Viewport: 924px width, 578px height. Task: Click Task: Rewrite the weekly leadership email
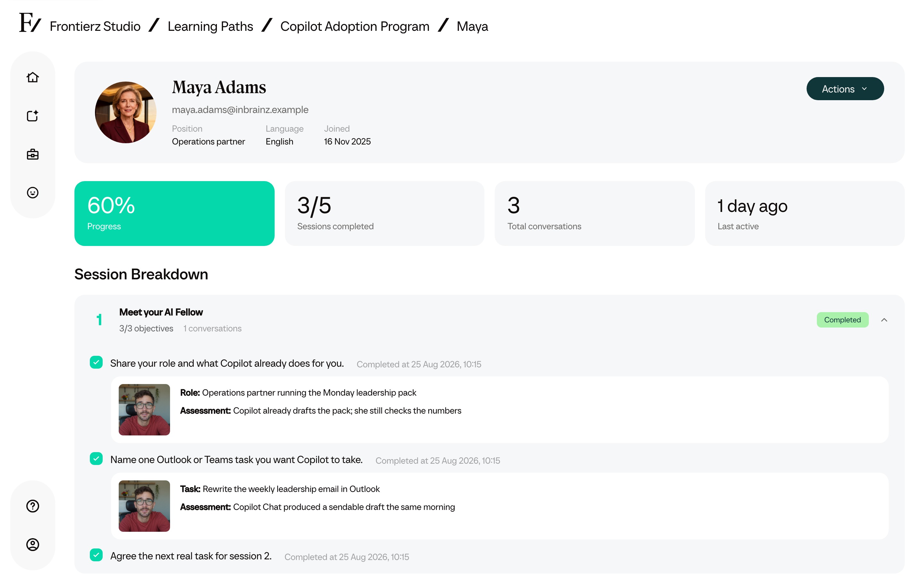tap(280, 489)
